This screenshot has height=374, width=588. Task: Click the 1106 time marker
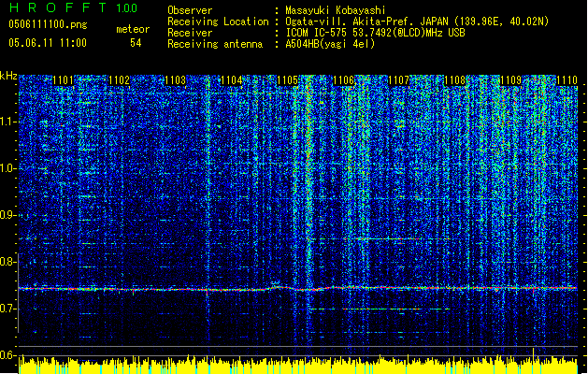pos(343,80)
